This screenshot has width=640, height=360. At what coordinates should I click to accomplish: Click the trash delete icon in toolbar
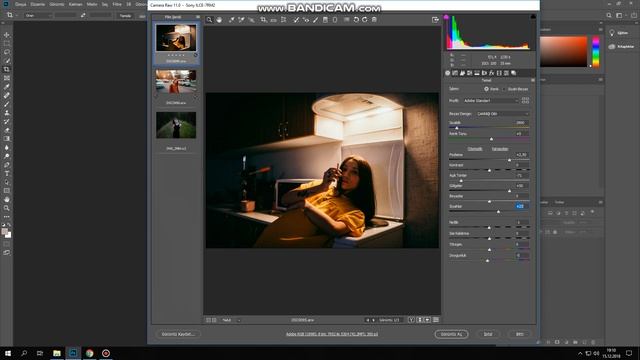374,20
